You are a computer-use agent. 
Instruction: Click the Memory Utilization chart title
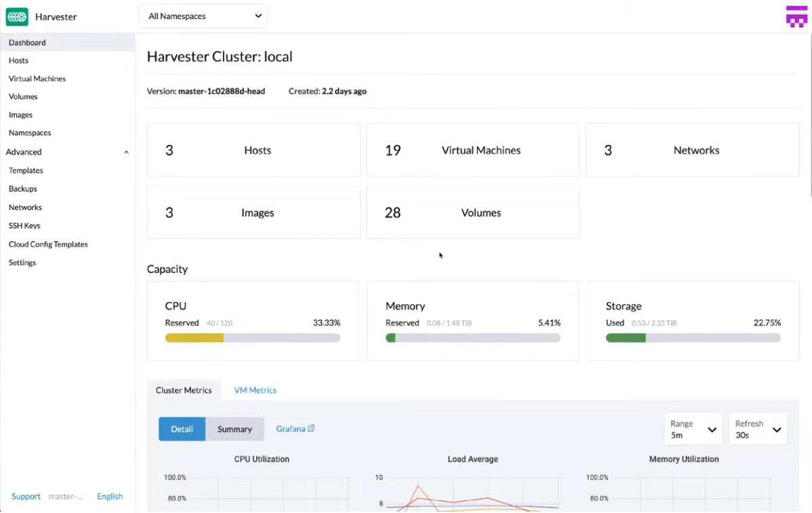[x=684, y=459]
